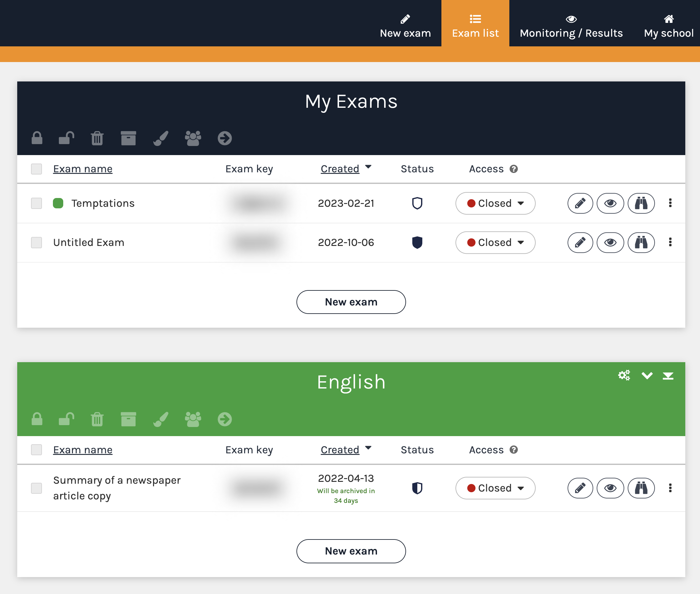The width and height of the screenshot is (700, 594).
Task: Click the archive exams icon
Action: [x=128, y=138]
